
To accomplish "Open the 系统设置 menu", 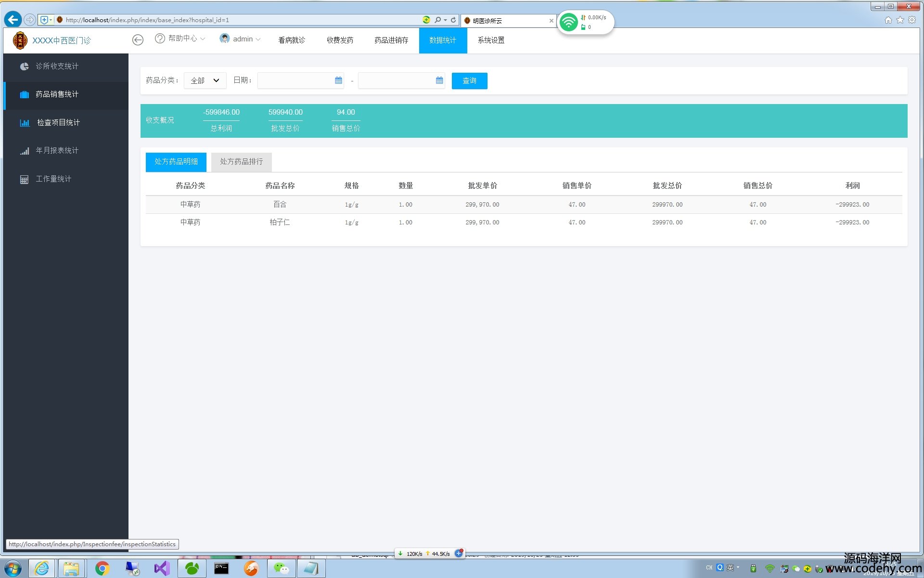I will click(491, 40).
